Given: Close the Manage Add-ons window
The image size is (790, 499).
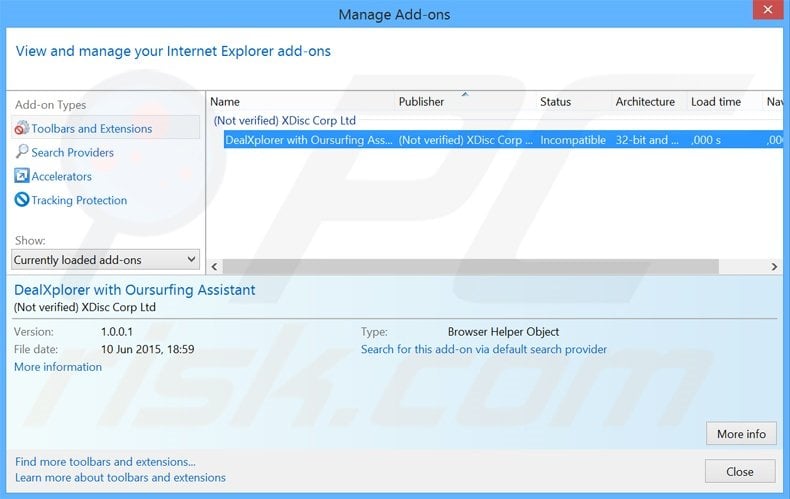Looking at the screenshot, I should tap(767, 10).
